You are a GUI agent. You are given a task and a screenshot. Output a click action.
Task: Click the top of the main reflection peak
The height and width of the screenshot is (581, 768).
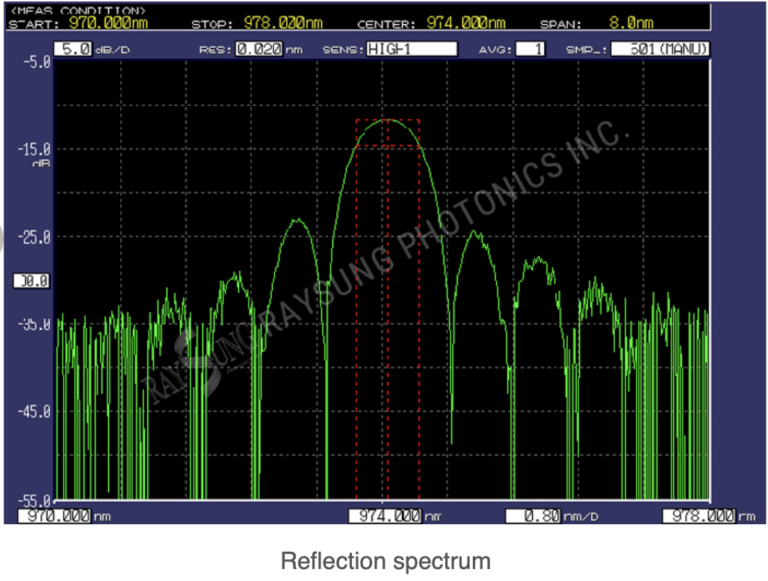[x=388, y=121]
